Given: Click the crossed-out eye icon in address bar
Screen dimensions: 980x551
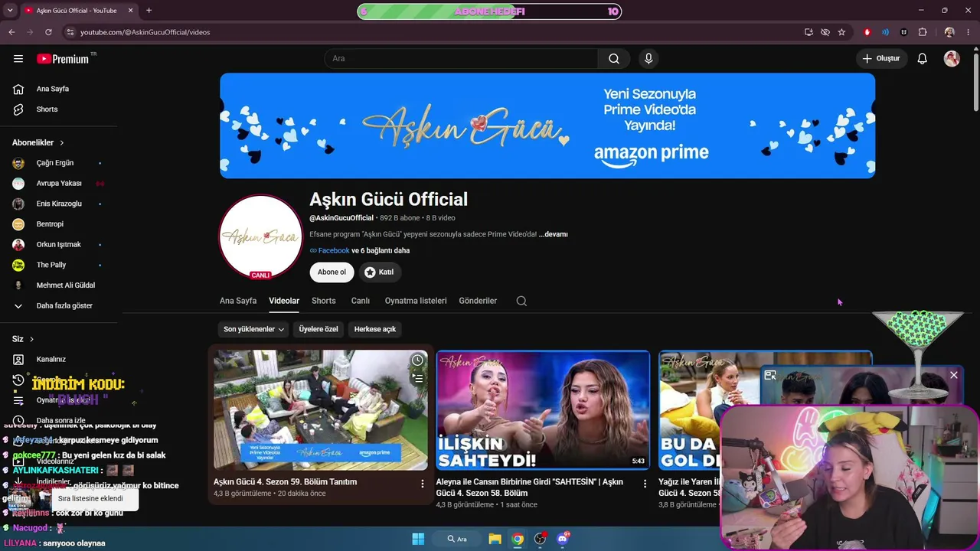Looking at the screenshot, I should [825, 32].
